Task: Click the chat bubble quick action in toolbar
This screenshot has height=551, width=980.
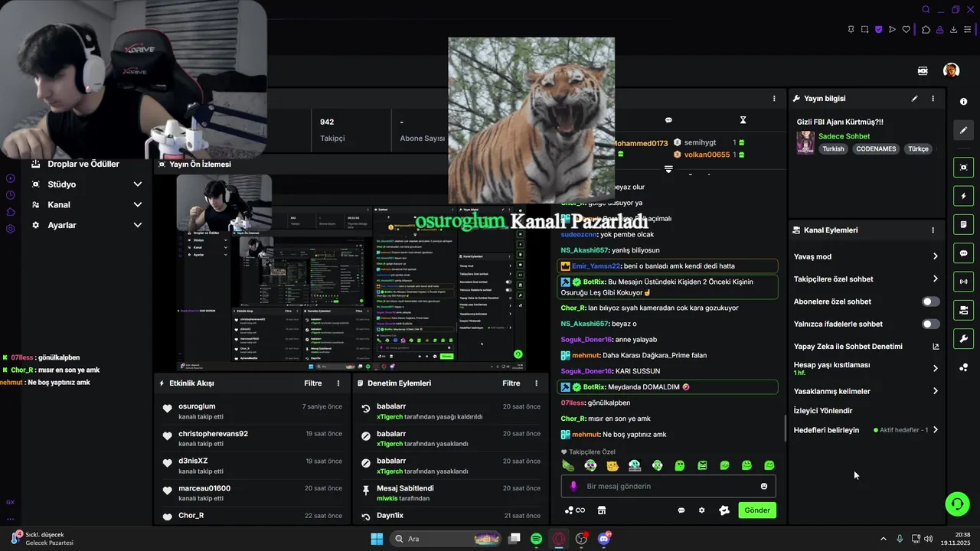Action: [x=963, y=253]
